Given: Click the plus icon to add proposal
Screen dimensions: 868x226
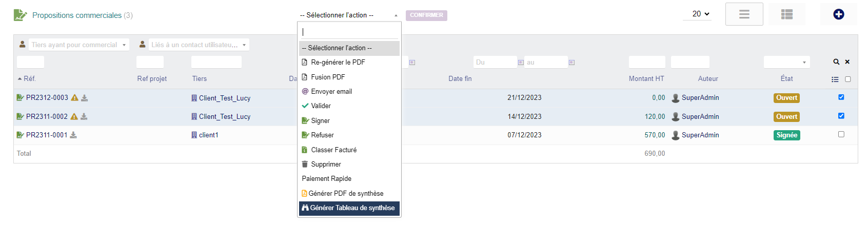Looking at the screenshot, I should [838, 14].
